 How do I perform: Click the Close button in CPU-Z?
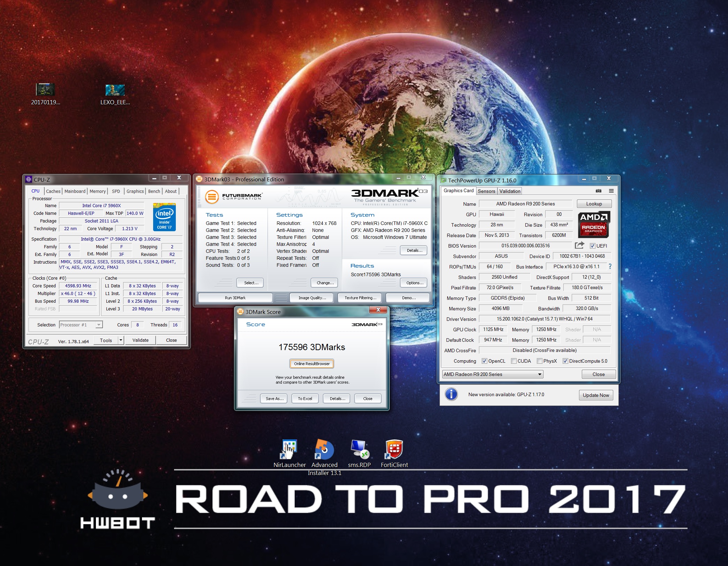pos(171,340)
